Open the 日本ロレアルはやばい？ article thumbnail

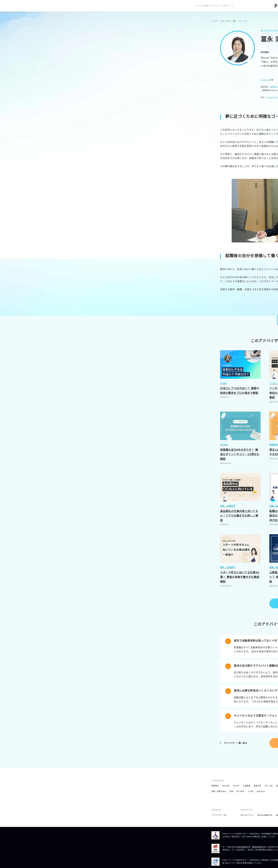240,364
